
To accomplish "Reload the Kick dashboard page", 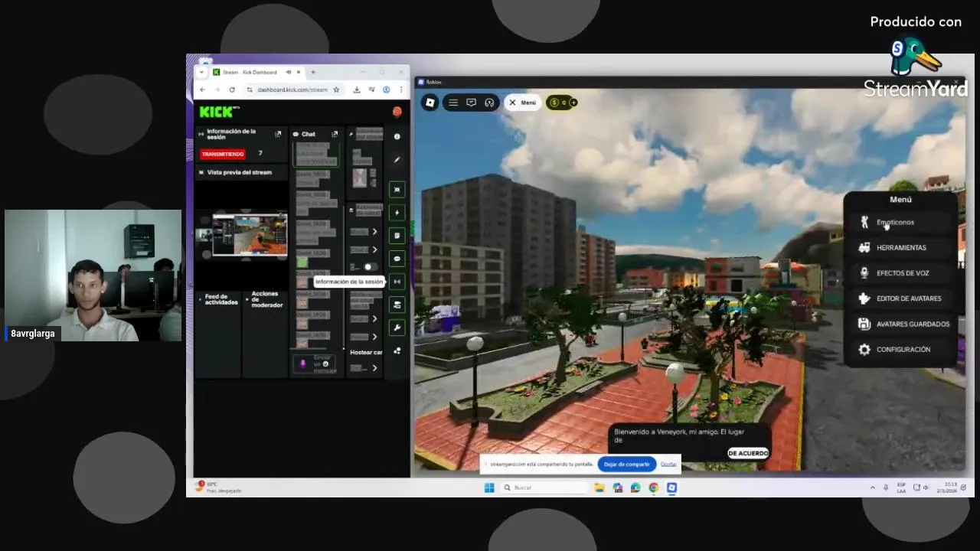I will (232, 90).
